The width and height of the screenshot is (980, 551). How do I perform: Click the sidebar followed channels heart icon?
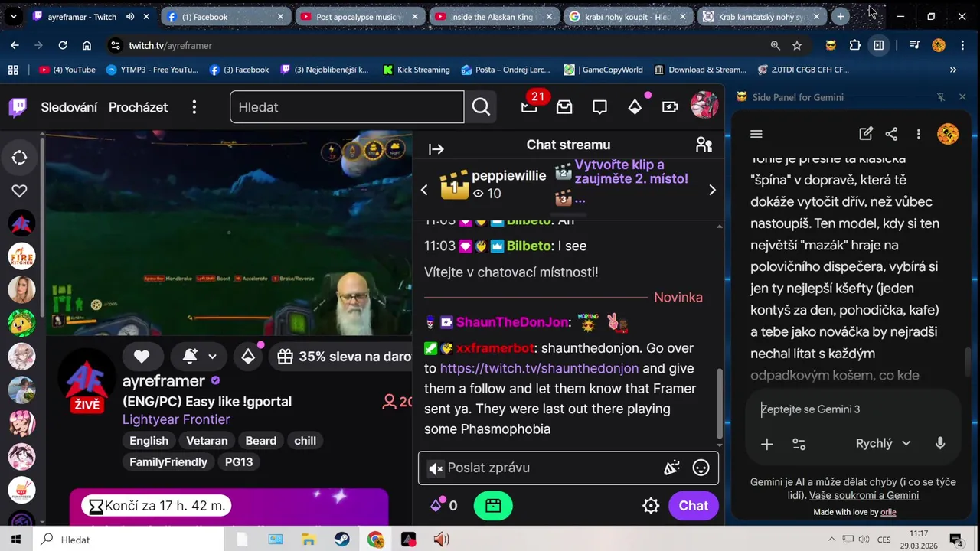[x=20, y=191]
